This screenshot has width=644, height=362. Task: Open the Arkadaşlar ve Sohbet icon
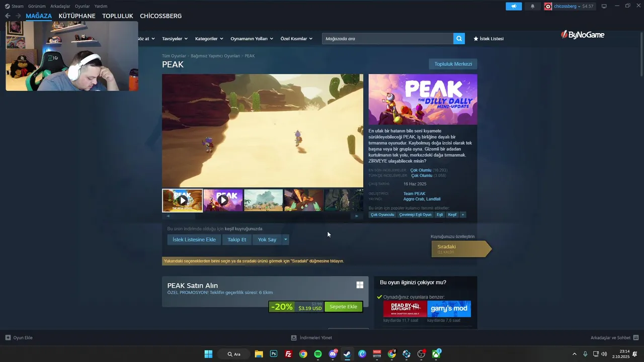tap(636, 338)
